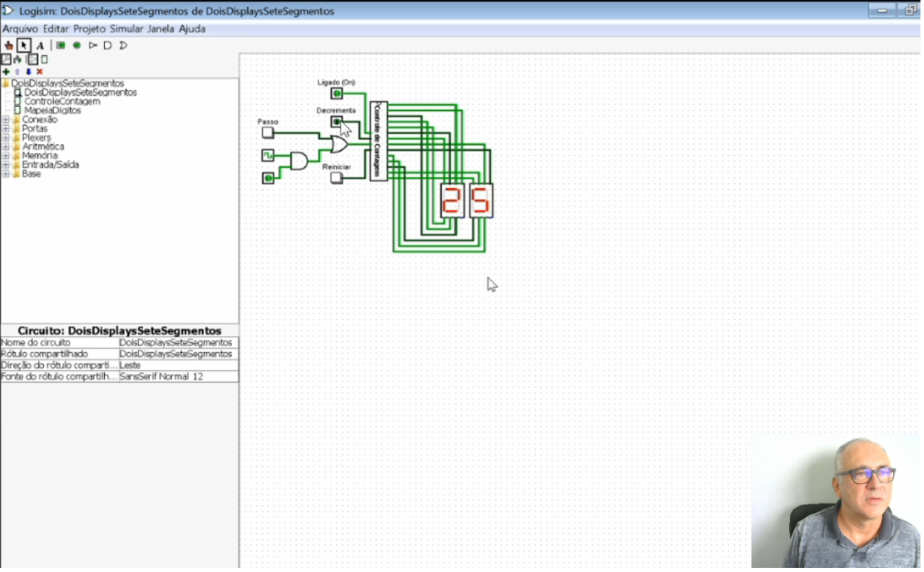
Task: Select the AND gate tool
Action: 107,45
